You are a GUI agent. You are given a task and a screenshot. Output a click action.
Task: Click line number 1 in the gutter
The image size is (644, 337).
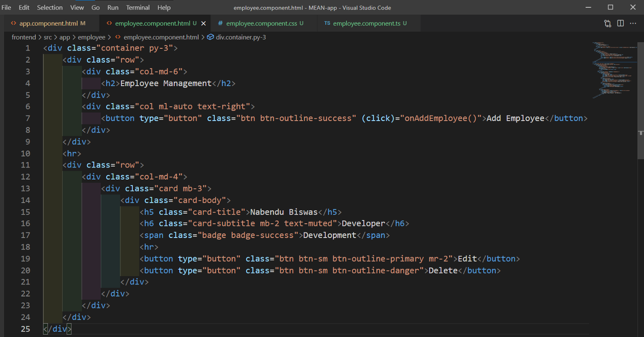tap(28, 48)
